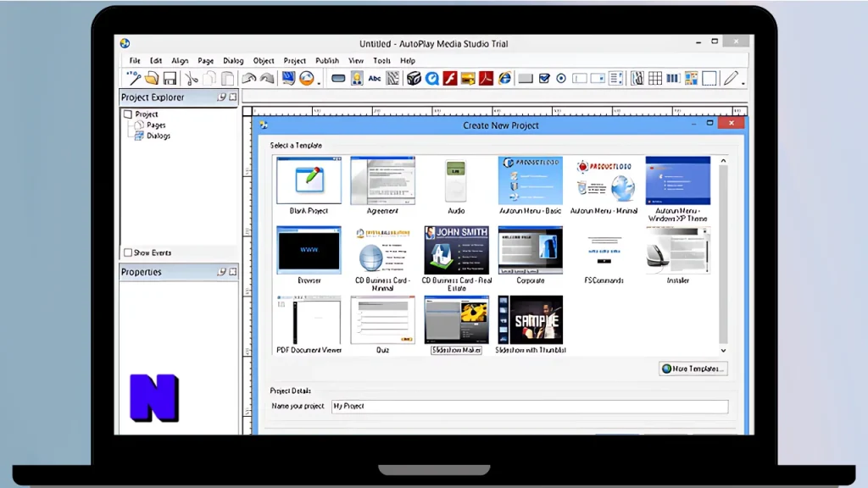
Task: Select the Video film reel object tool
Action: 414,78
